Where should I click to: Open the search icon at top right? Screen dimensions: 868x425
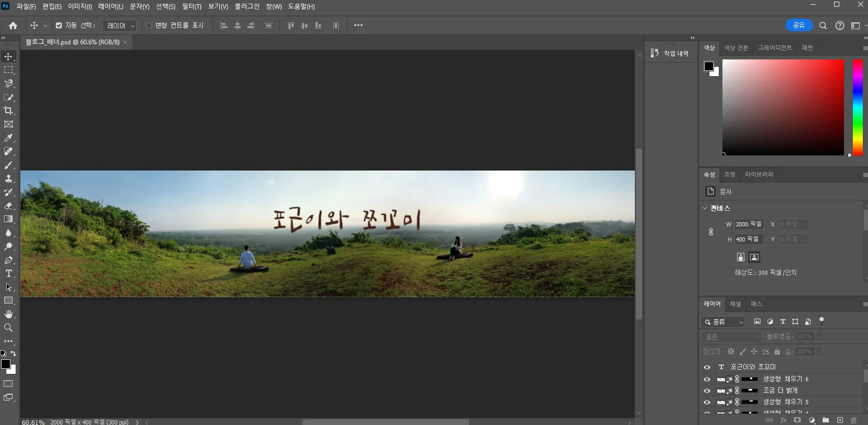(x=823, y=26)
